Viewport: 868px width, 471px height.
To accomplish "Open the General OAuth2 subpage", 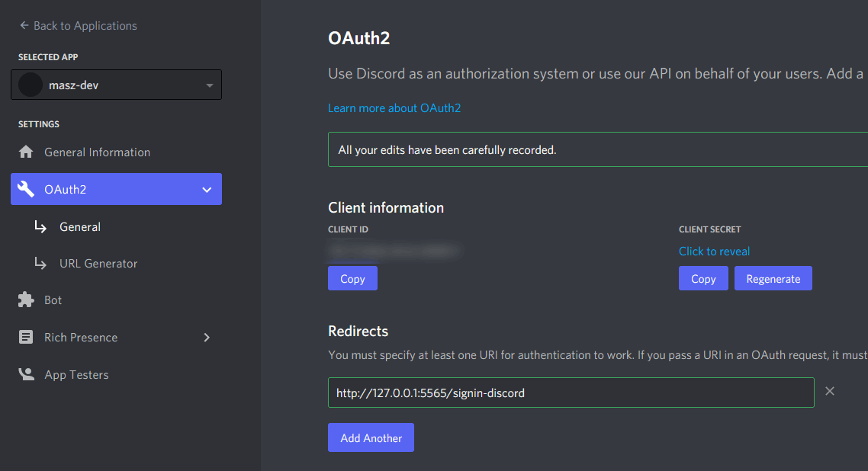I will point(80,226).
